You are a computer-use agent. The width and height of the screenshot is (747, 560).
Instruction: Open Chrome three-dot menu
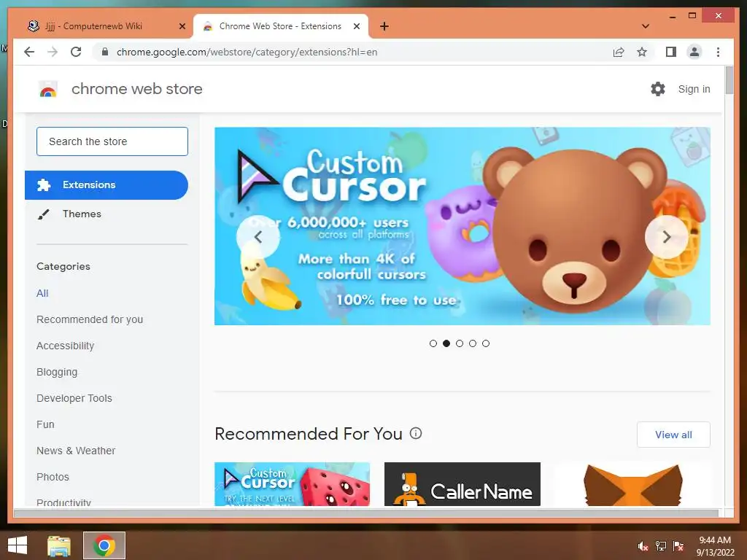718,52
